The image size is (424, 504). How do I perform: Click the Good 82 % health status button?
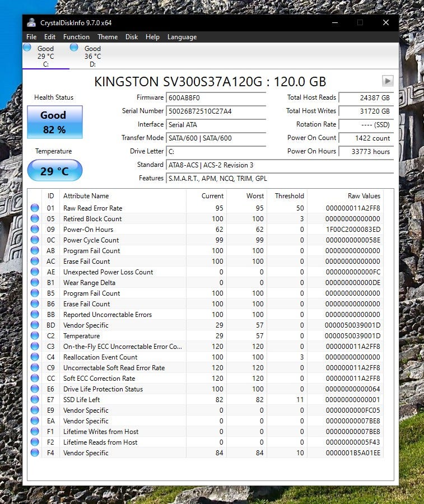tap(55, 122)
